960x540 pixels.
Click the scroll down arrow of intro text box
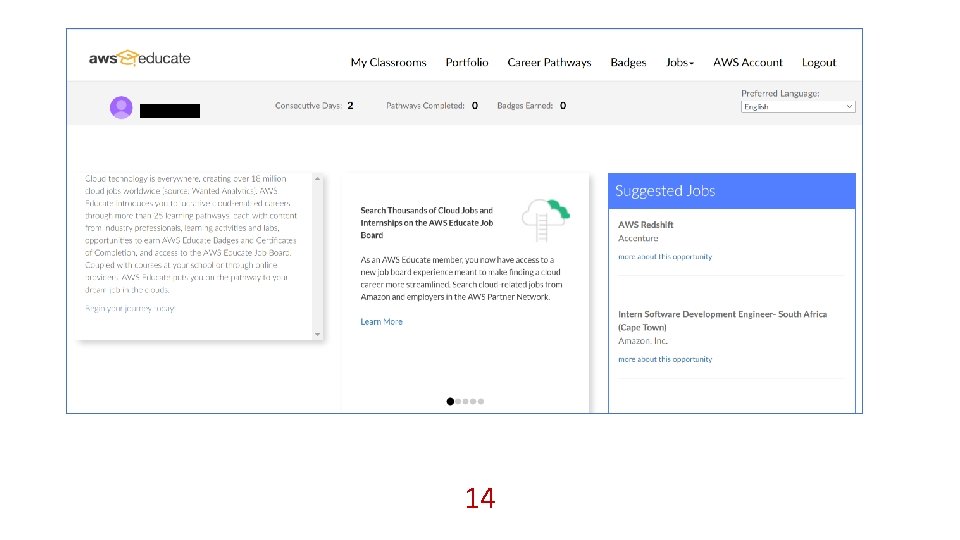317,334
